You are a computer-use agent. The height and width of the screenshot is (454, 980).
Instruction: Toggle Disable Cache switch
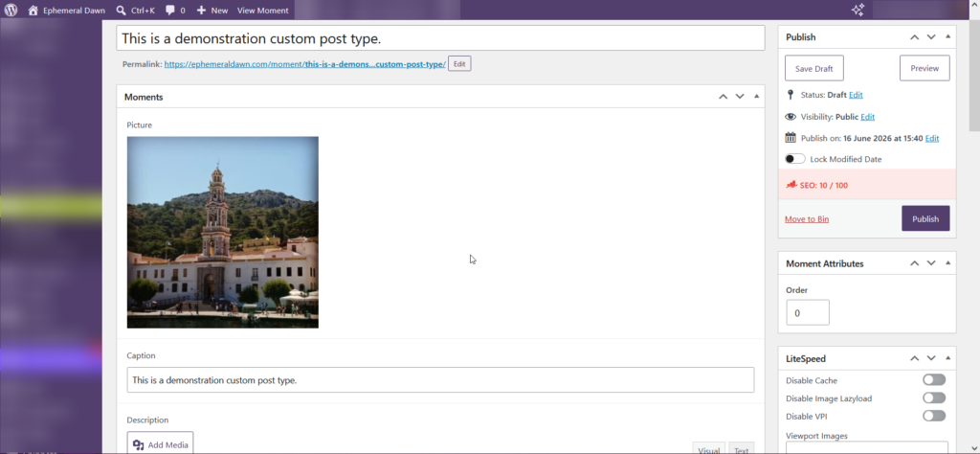coord(934,379)
